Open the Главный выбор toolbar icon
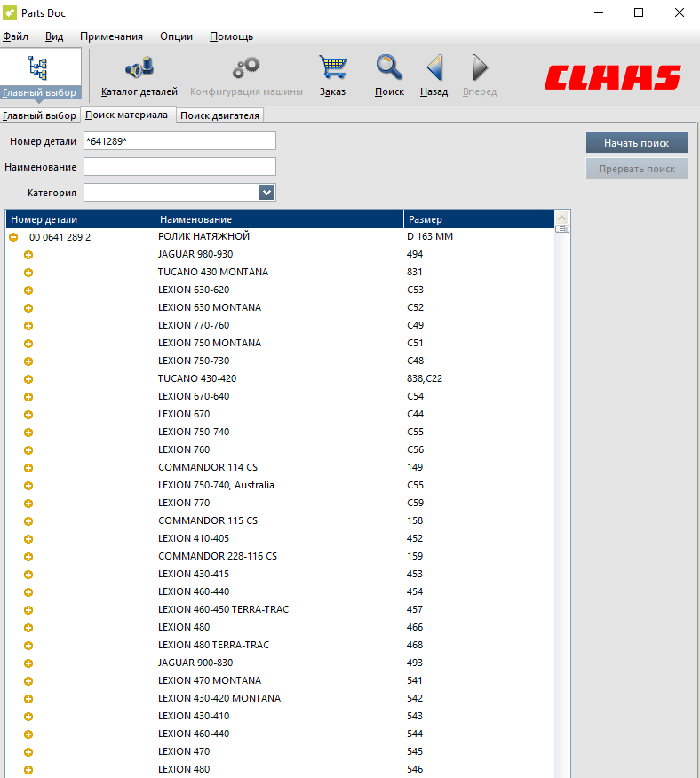 (x=39, y=75)
